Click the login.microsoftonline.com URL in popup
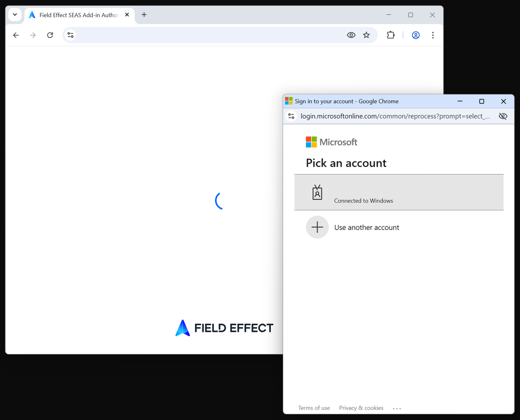 coord(395,116)
